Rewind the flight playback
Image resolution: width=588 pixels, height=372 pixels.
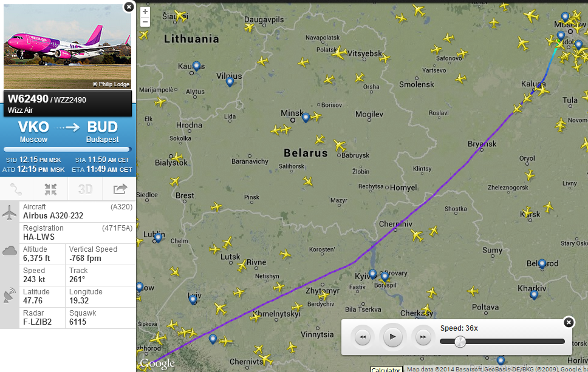(x=363, y=337)
